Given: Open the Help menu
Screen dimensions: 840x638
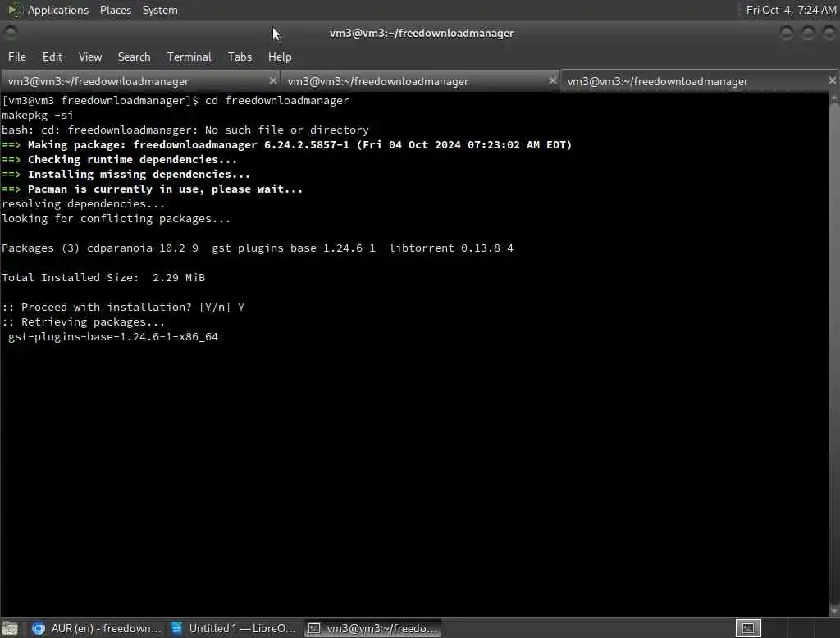Looking at the screenshot, I should point(280,57).
